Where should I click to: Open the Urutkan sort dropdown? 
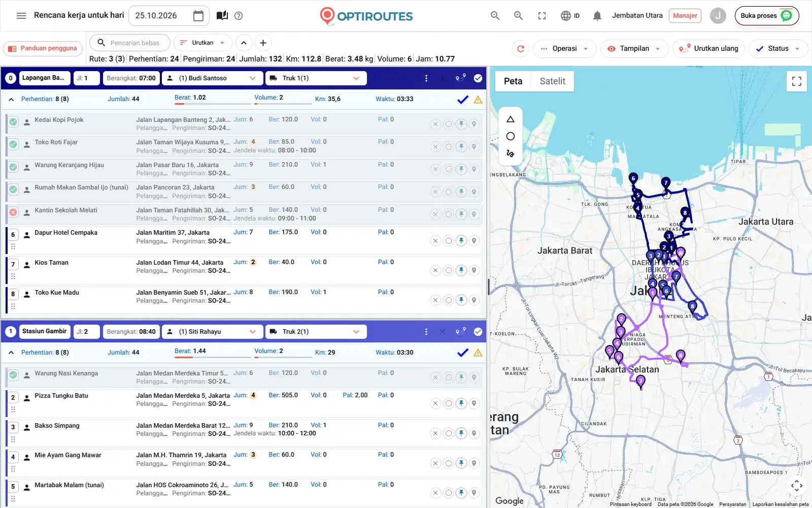tap(202, 43)
